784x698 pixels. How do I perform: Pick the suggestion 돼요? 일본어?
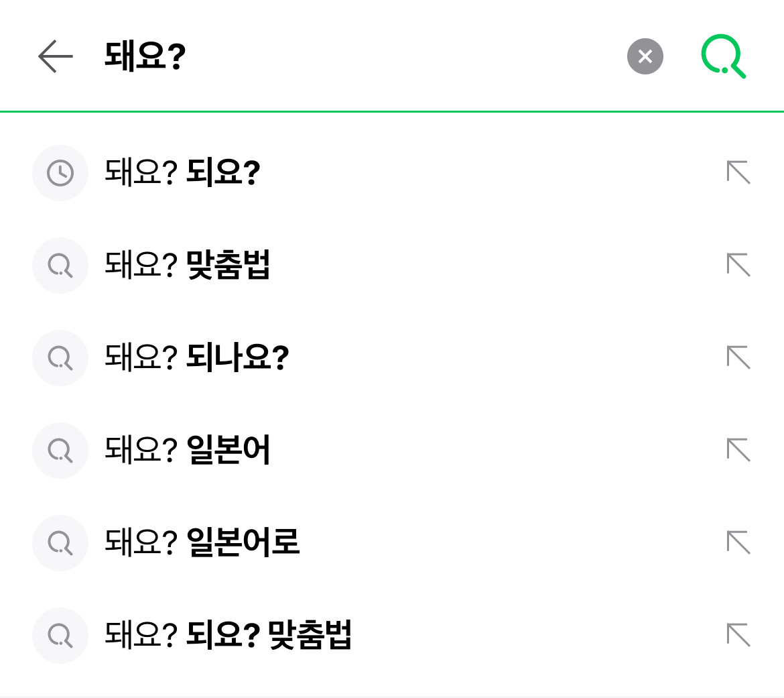pos(188,451)
